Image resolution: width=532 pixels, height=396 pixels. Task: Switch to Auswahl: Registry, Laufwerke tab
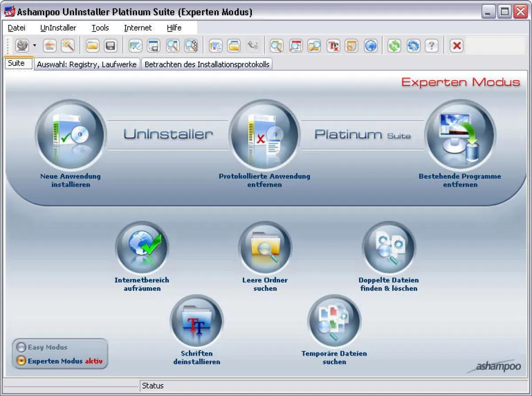point(87,65)
